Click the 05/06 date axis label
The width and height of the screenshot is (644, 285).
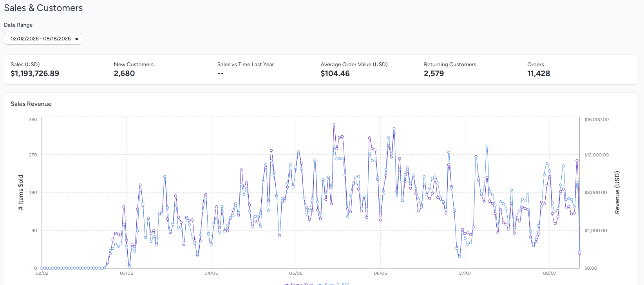[296, 273]
